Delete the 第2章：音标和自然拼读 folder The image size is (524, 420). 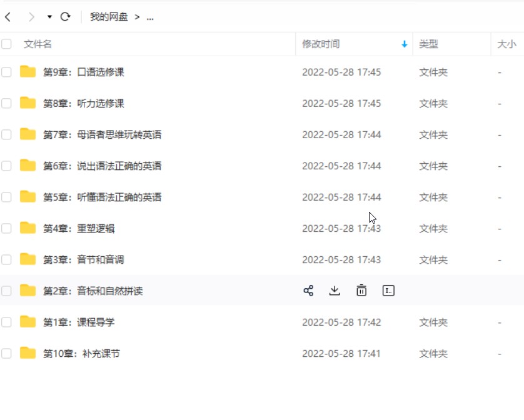click(361, 291)
